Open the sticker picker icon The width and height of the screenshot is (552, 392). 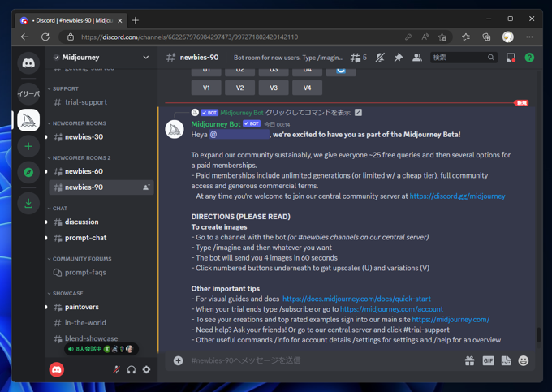[507, 360]
